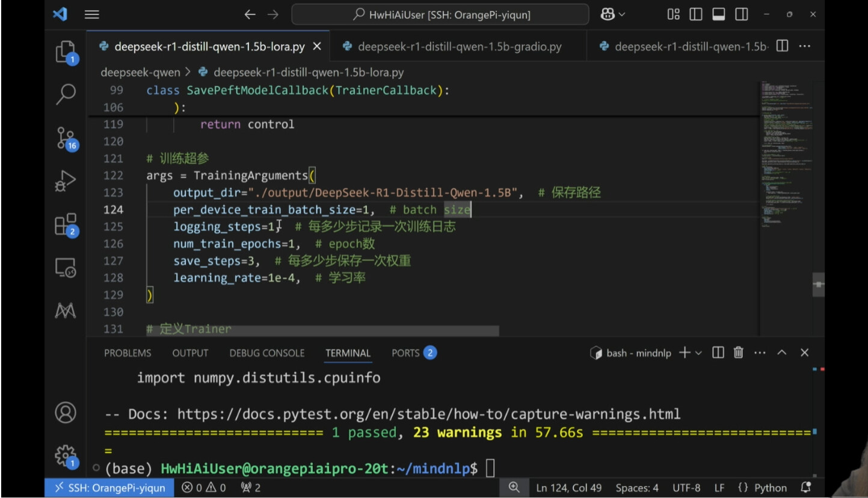Toggle the secondary side bar

(x=742, y=14)
